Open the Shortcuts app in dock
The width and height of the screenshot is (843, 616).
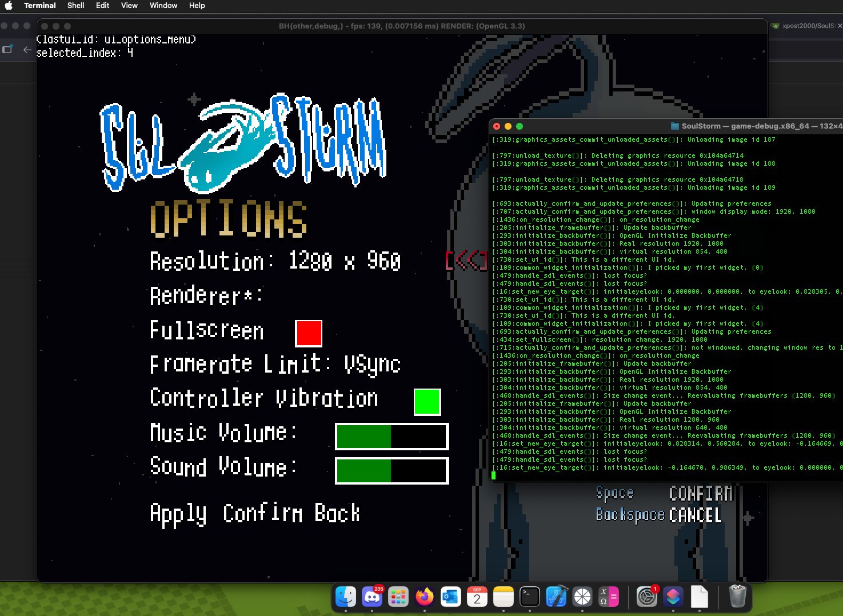pos(673,597)
